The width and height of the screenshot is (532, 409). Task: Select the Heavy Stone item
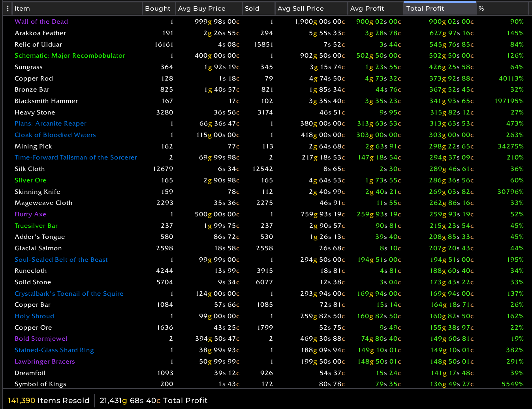coord(35,113)
